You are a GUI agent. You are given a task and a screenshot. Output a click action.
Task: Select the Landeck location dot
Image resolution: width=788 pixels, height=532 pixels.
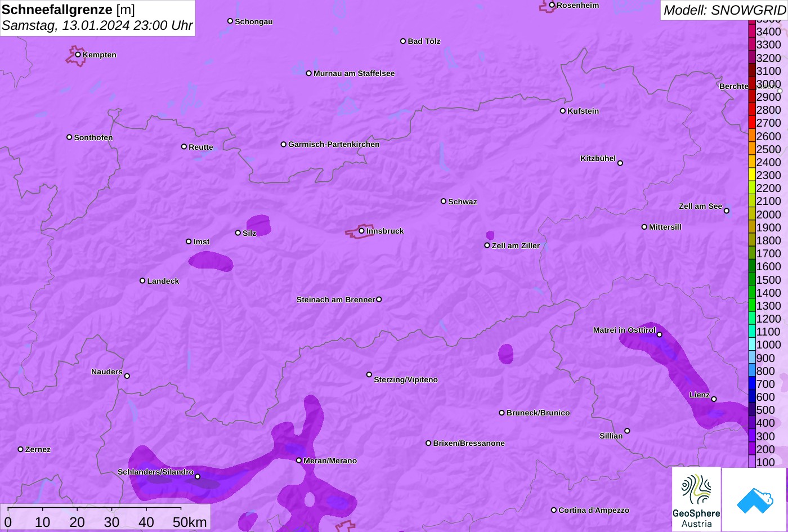[142, 281]
